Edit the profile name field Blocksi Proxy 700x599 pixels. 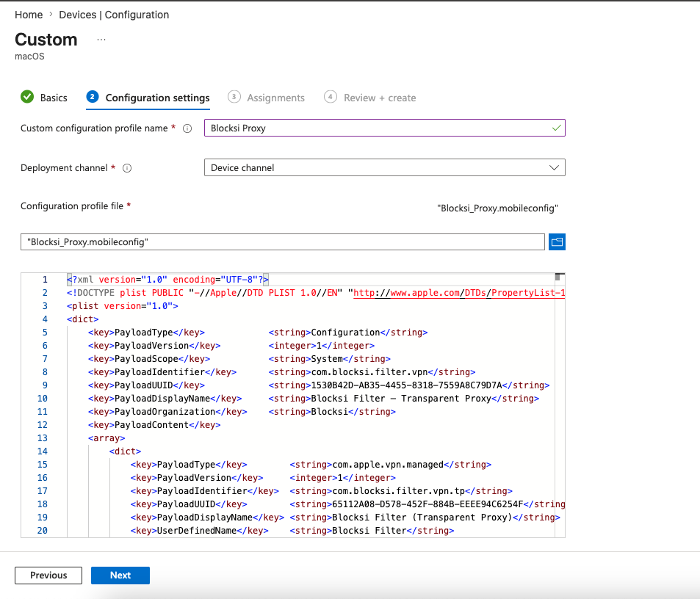click(x=385, y=128)
